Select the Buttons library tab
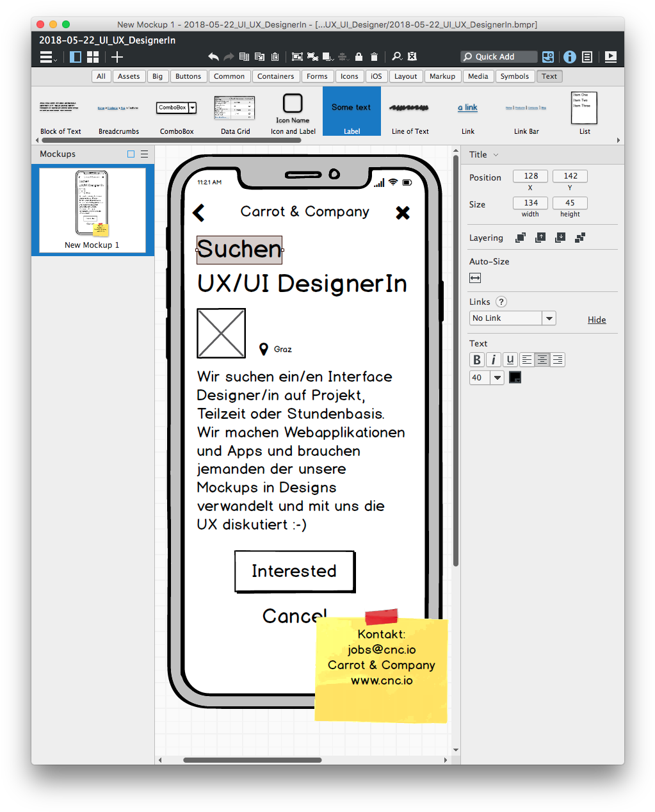The image size is (655, 812). point(188,76)
